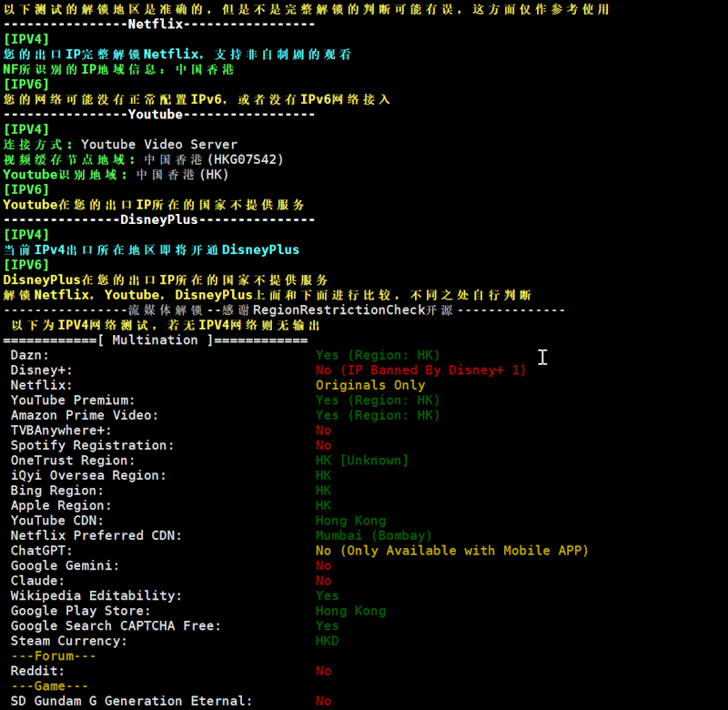
Task: Click 'Hong Kong' value for Google Play Store
Action: [350, 611]
